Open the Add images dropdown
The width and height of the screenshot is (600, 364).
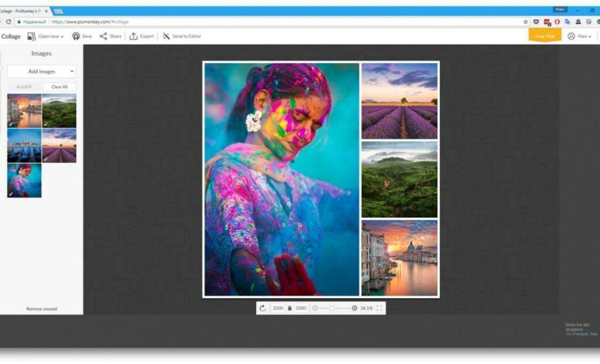[72, 71]
